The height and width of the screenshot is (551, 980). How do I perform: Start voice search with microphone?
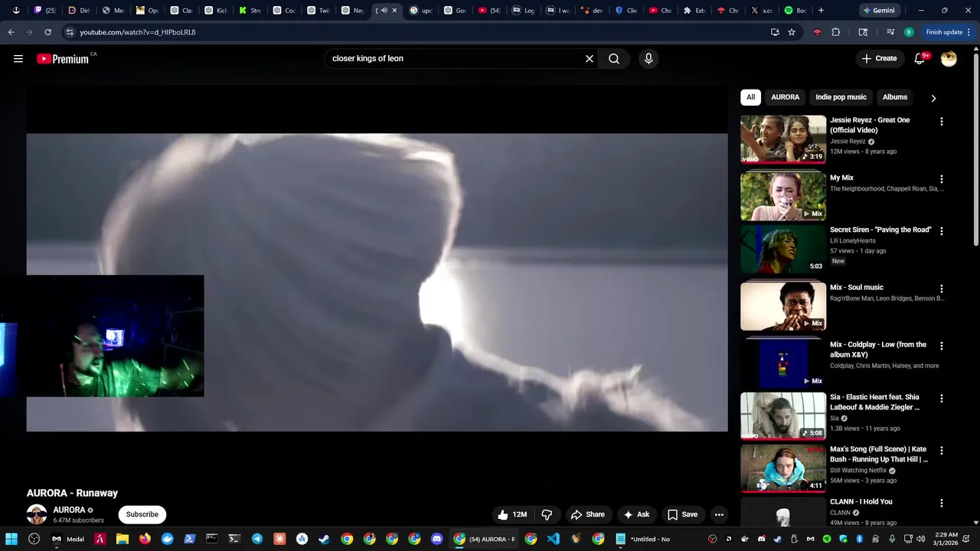pyautogui.click(x=648, y=58)
